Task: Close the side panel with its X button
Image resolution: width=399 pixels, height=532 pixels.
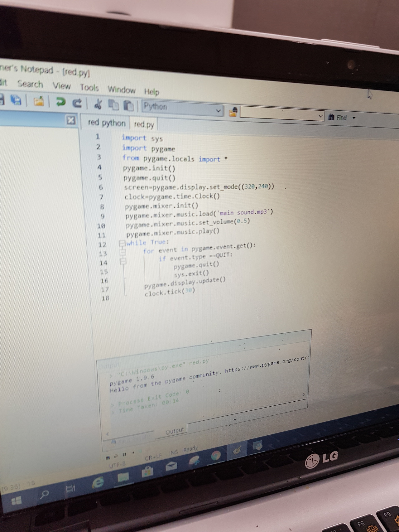Action: point(71,120)
